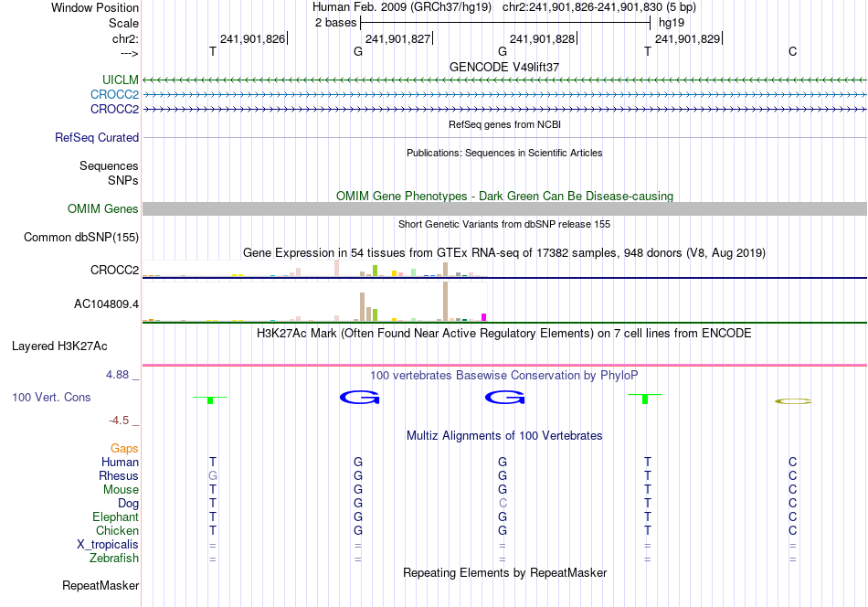Click the olive C conservation logo
Viewport: 868px width, 607px height.
(793, 401)
